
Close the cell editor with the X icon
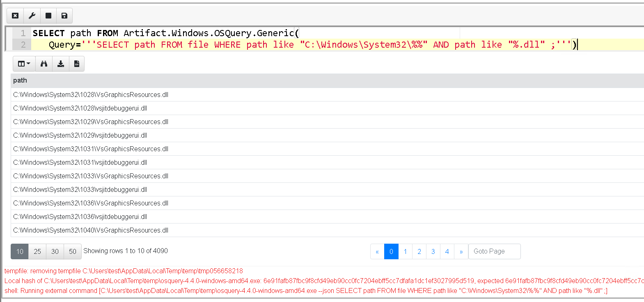click(15, 16)
